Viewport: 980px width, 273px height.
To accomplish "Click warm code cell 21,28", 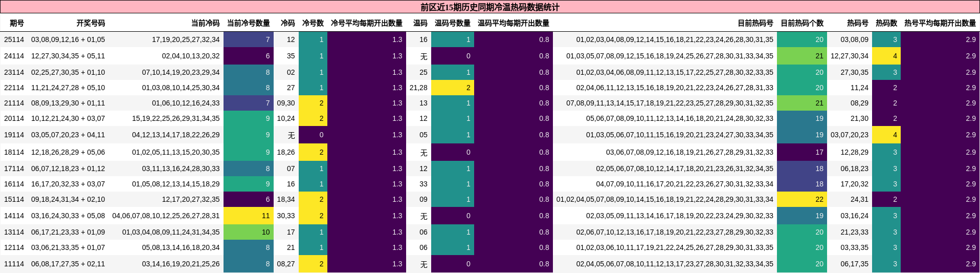I will point(418,88).
